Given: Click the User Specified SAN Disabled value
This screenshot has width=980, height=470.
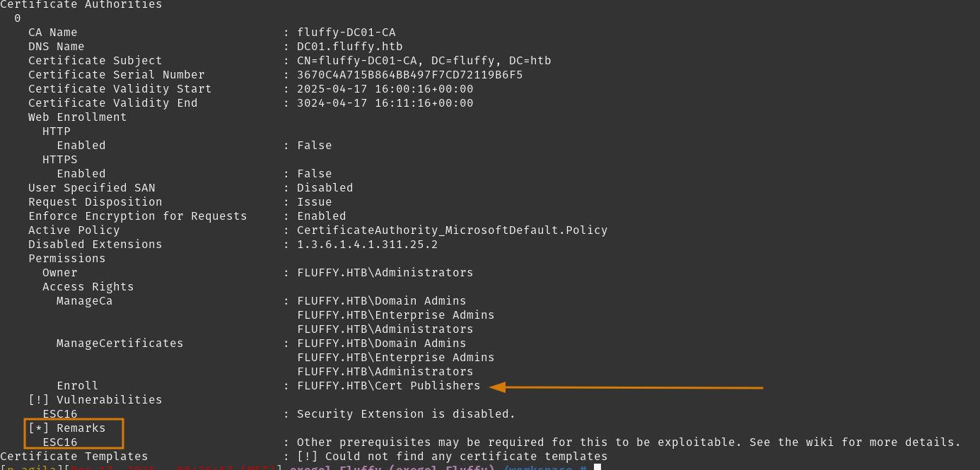Looking at the screenshot, I should point(325,188).
